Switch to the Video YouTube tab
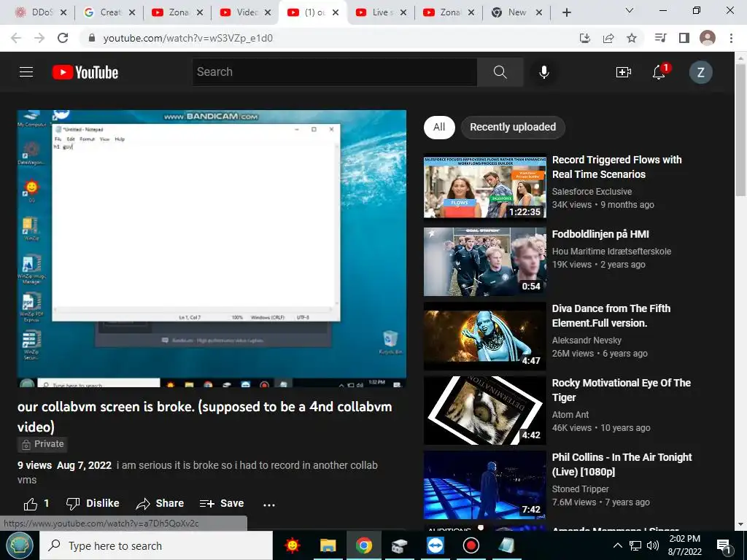 (245, 12)
